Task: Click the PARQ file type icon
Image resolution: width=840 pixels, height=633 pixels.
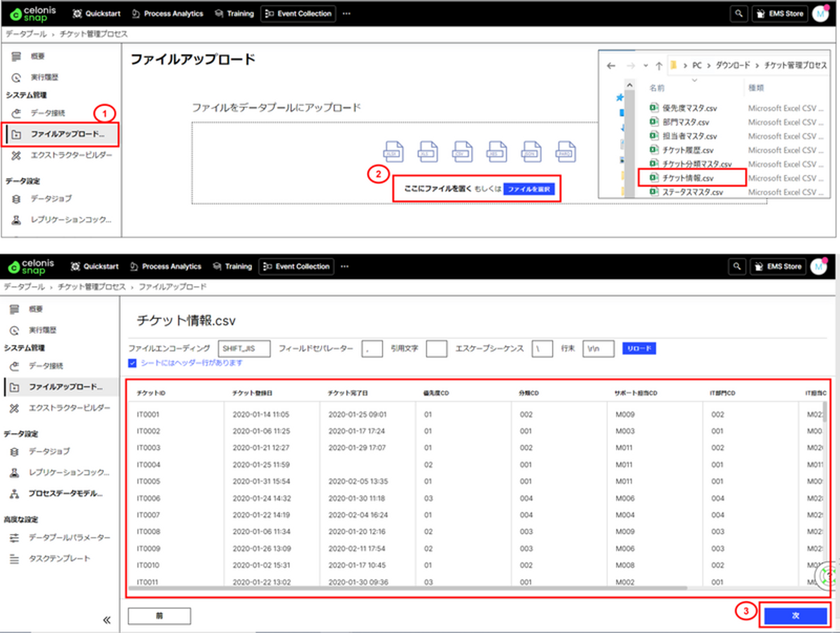Action: coord(566,152)
